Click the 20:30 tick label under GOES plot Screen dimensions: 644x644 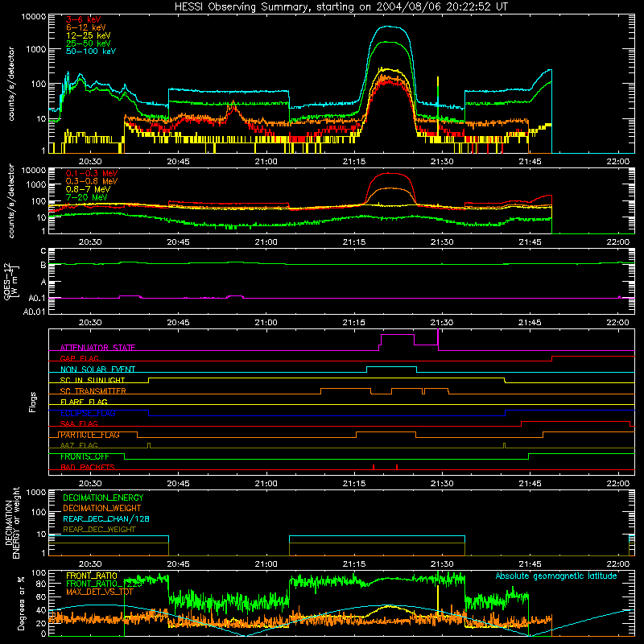pyautogui.click(x=90, y=323)
